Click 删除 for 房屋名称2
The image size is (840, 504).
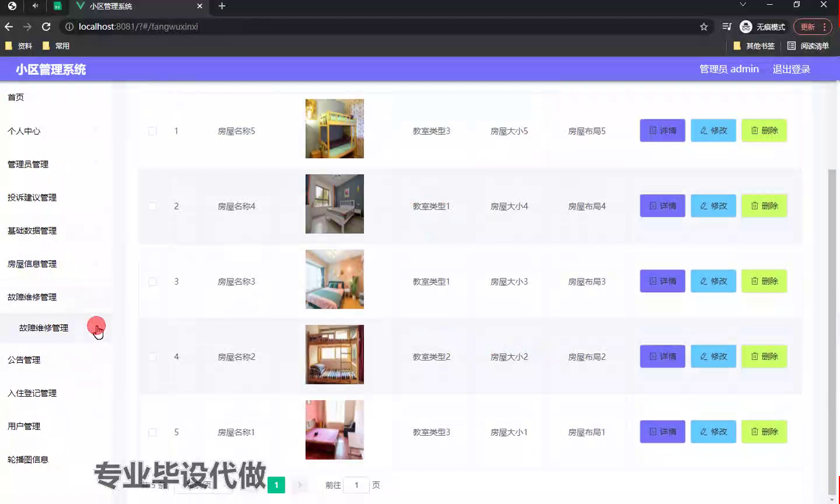[764, 356]
